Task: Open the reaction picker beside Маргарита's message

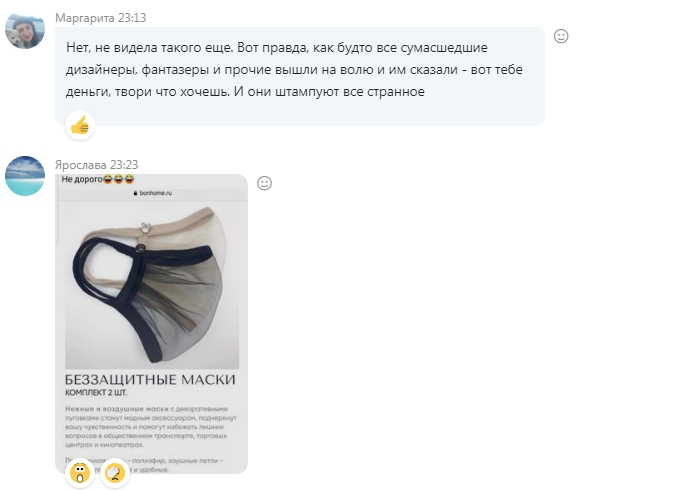Action: tap(561, 36)
